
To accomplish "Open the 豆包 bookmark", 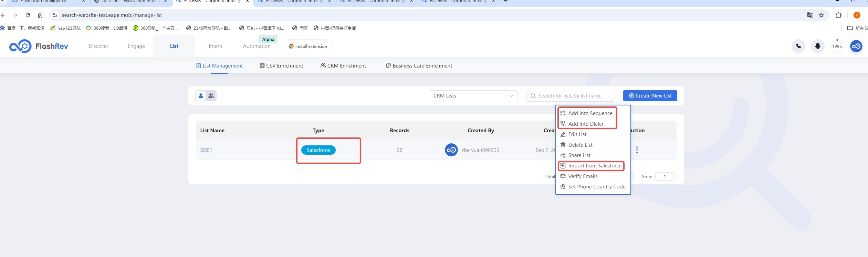I will (x=262, y=28).
